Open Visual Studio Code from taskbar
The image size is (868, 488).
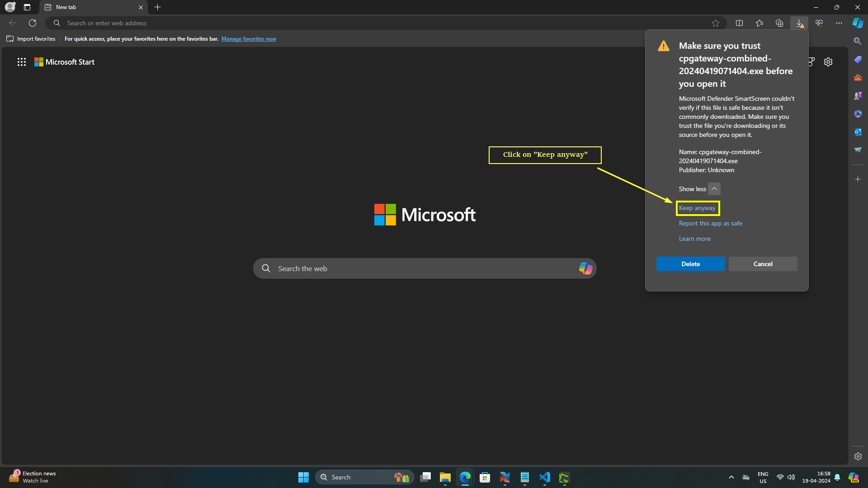coord(545,477)
